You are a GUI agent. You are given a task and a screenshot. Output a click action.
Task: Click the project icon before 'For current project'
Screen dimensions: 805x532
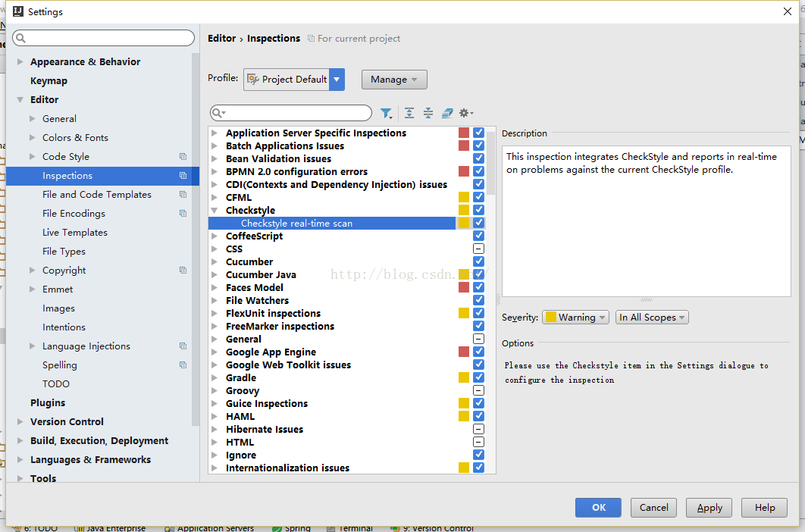(311, 39)
